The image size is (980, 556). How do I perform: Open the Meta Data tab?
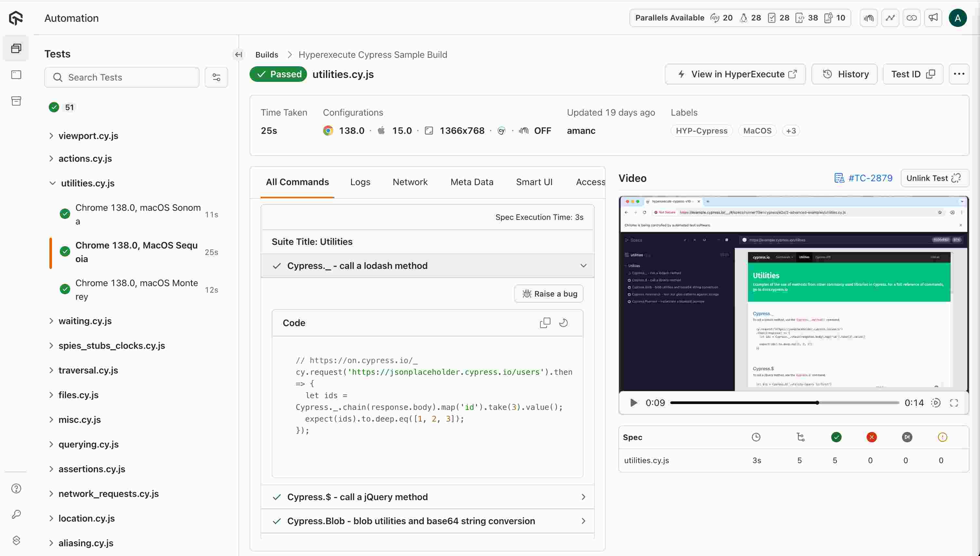(x=472, y=182)
